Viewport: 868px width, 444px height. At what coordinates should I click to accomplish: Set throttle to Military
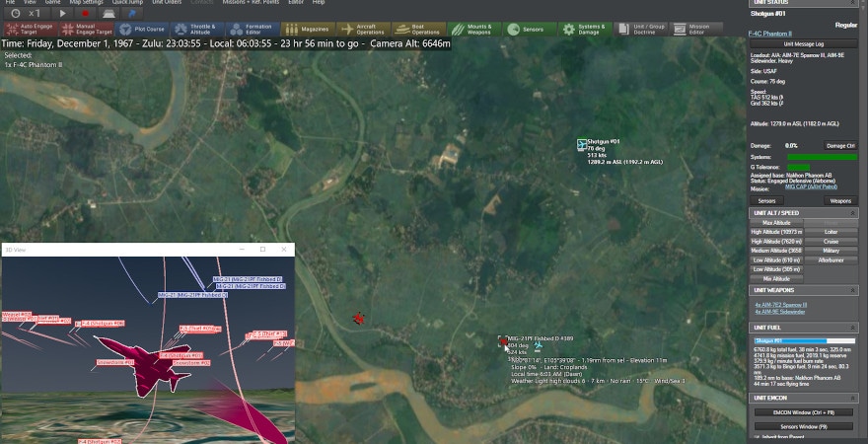pyautogui.click(x=831, y=251)
